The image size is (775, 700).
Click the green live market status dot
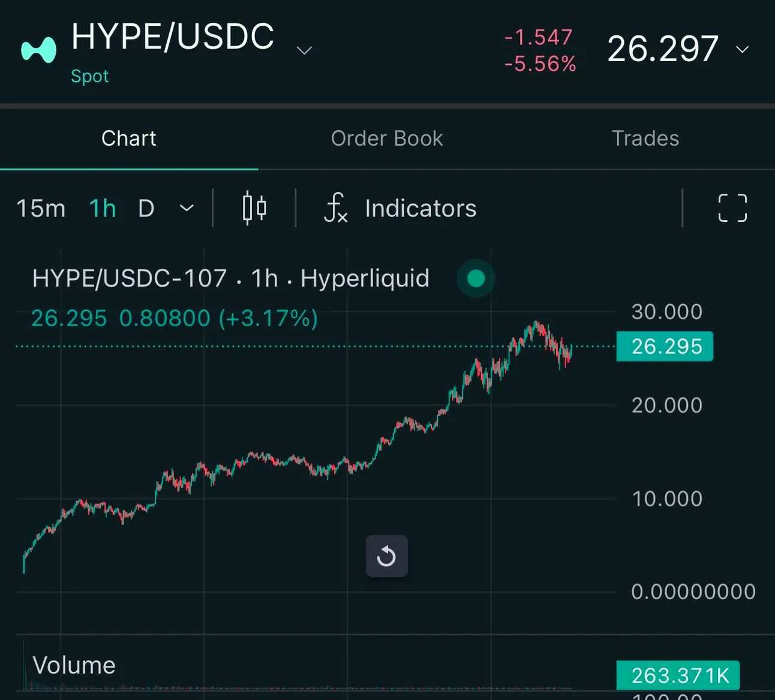tap(476, 278)
